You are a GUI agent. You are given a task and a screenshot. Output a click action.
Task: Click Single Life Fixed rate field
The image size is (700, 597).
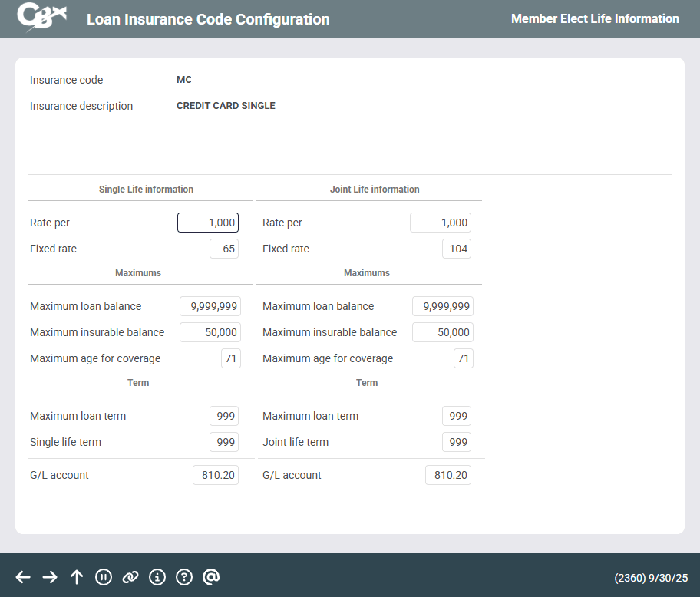point(224,249)
